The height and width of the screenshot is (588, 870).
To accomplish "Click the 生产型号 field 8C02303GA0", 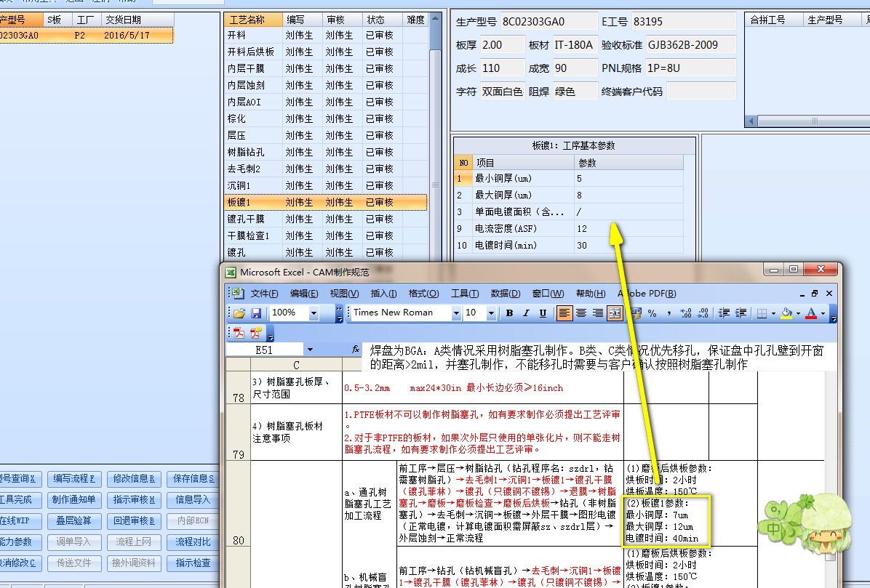I will point(548,22).
